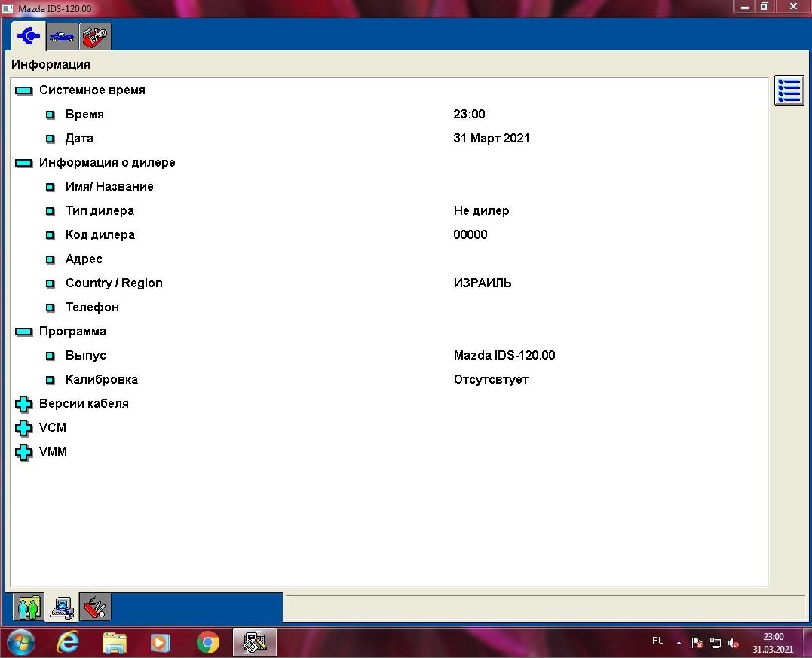Expand the VMM section

click(x=23, y=452)
